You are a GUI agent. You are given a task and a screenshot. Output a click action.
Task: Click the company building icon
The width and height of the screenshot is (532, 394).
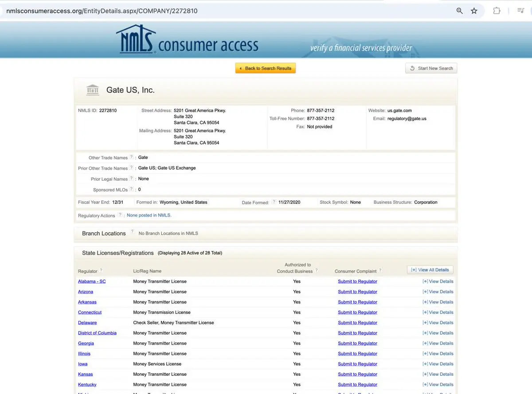(x=93, y=90)
